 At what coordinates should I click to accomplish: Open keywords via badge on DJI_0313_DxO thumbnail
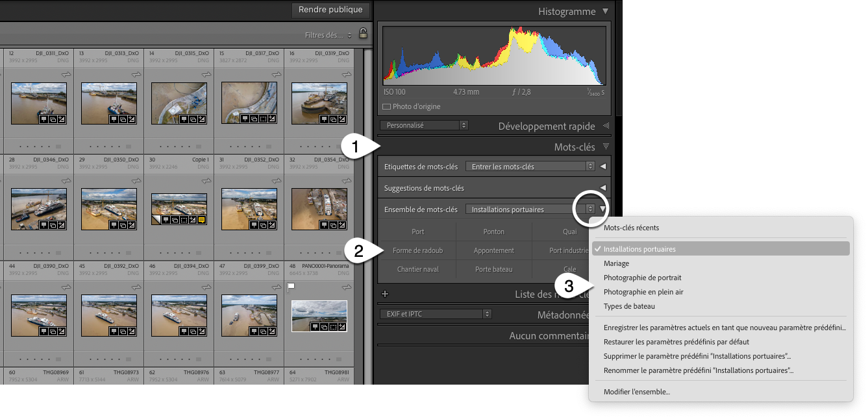(x=114, y=119)
